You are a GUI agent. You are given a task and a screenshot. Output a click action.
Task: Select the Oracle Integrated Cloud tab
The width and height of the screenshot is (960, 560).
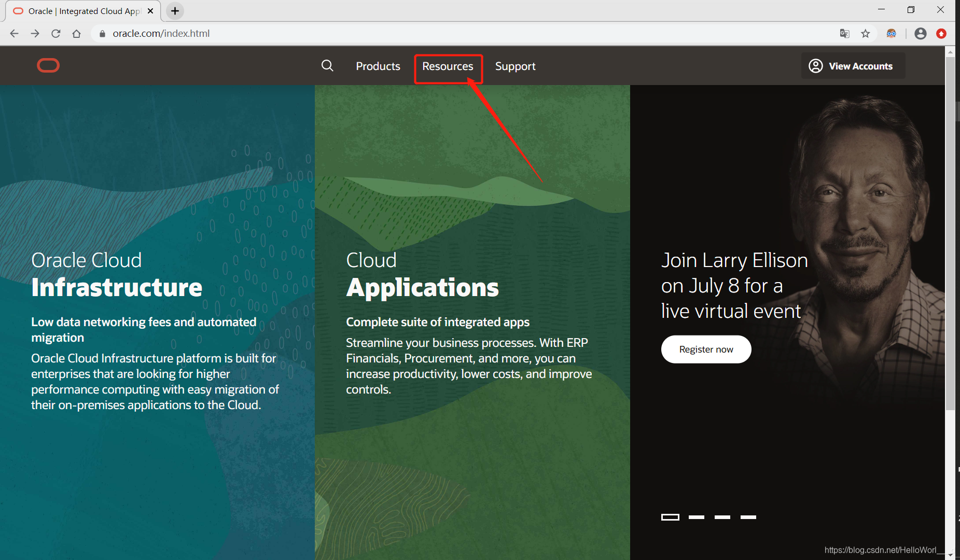pos(83,11)
